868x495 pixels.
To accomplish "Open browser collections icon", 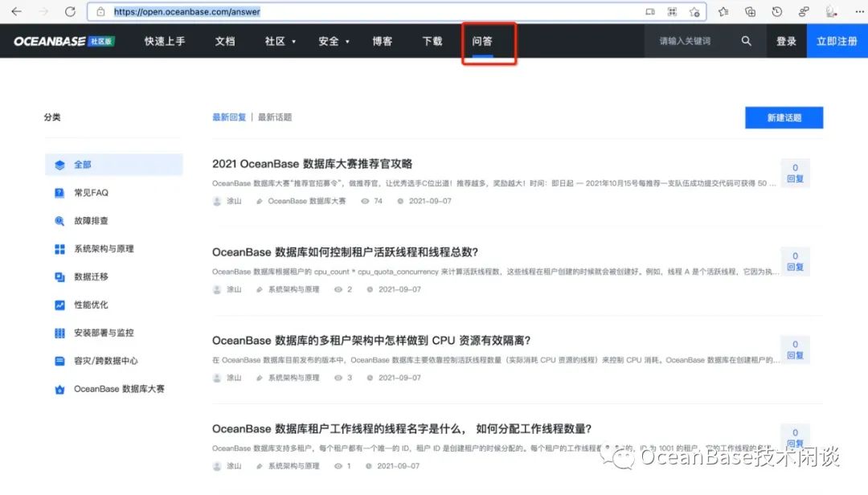I will 750,11.
